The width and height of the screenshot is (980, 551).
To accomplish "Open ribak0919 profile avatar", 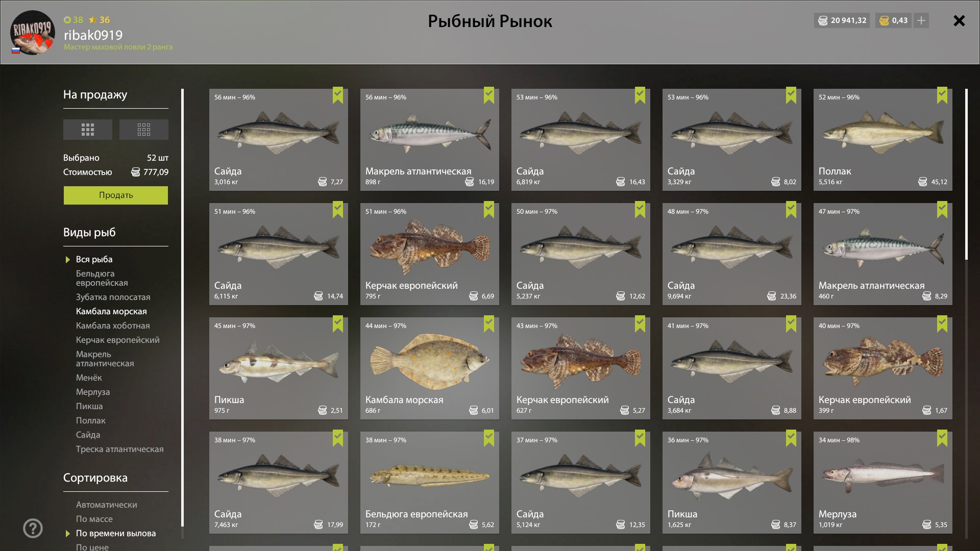I will 33,32.
